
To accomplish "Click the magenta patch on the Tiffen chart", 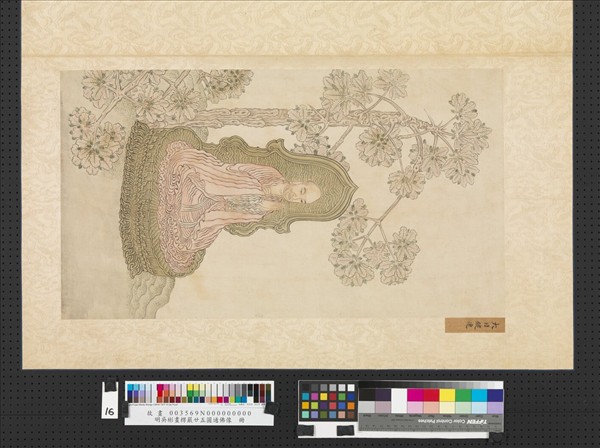I will coord(414,395).
